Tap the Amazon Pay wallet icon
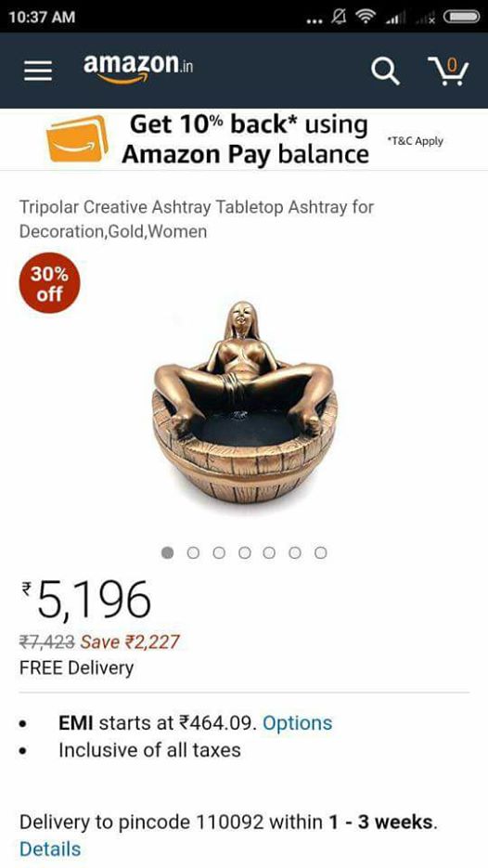This screenshot has height=868, width=488. click(77, 138)
